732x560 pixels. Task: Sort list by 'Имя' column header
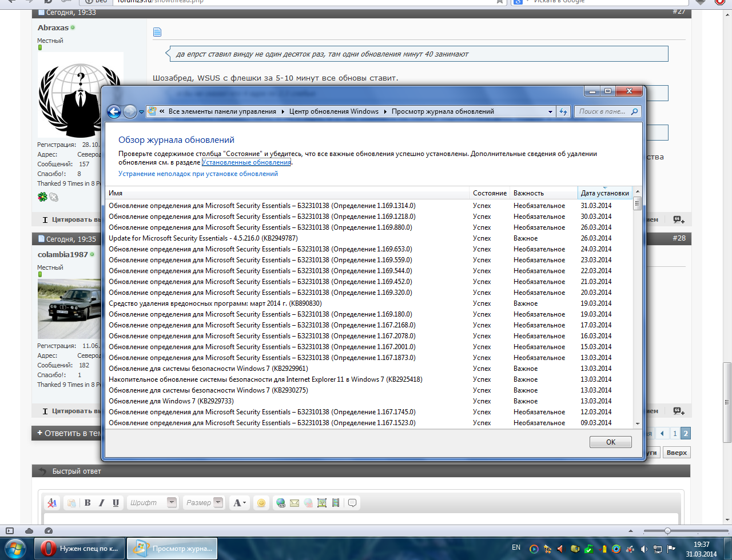pos(288,193)
